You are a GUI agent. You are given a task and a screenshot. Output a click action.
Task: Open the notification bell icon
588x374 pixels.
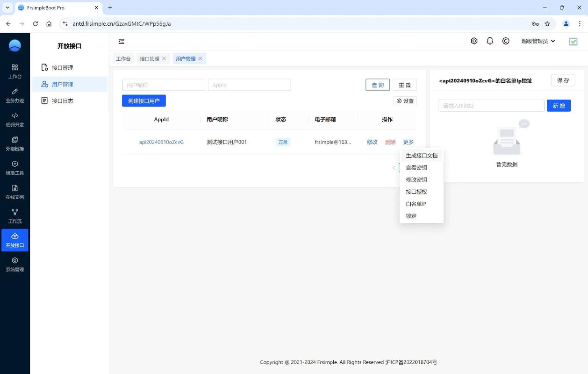tap(489, 41)
